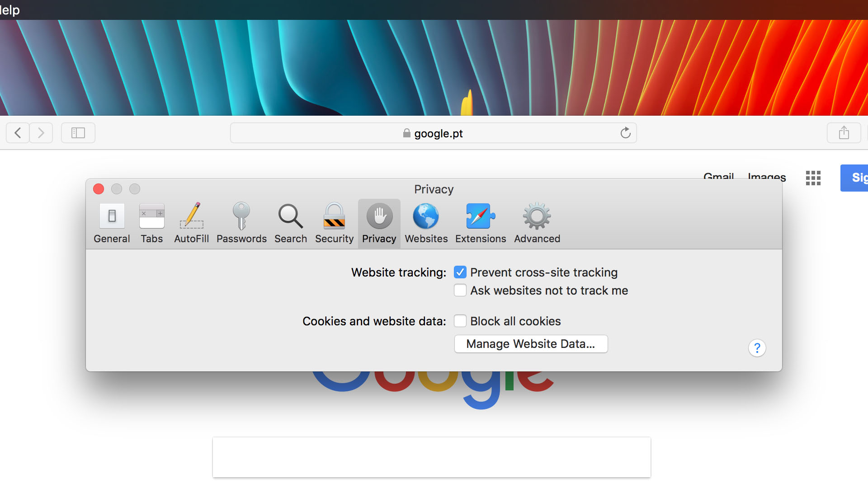This screenshot has height=488, width=868.
Task: Open Passwords preferences panel
Action: pyautogui.click(x=241, y=224)
